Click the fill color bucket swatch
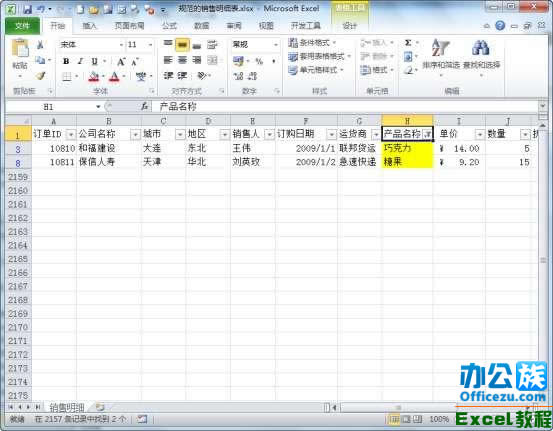 click(93, 76)
